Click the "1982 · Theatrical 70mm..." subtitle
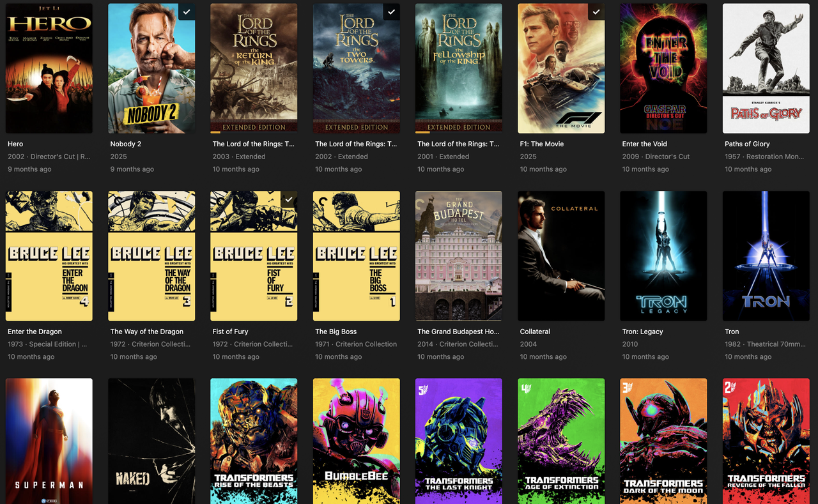 pos(765,344)
